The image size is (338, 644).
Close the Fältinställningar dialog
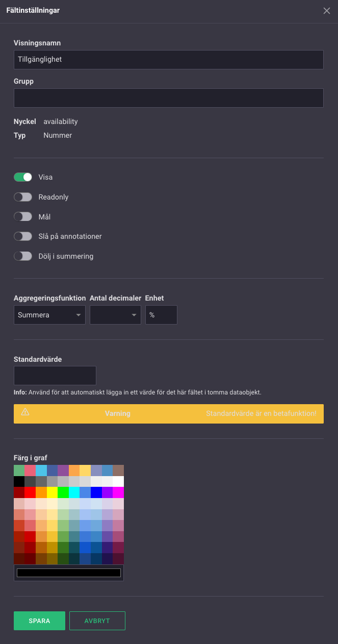tap(327, 11)
